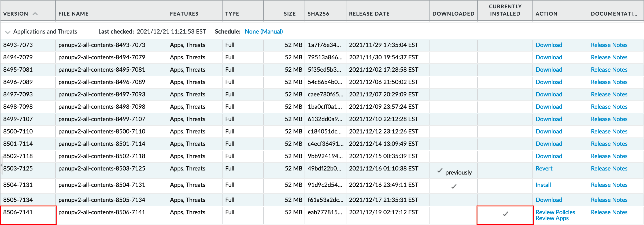Click downloaded checkmark for version 8504-7131

[x=454, y=186]
